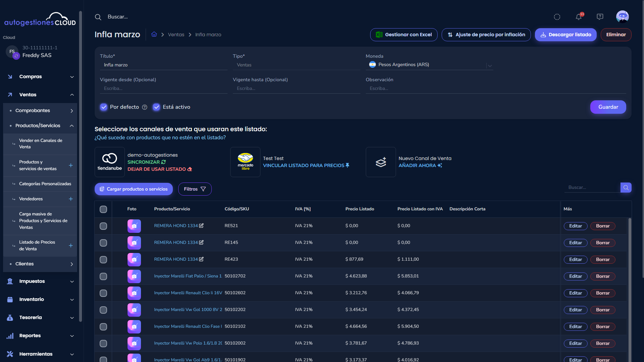The height and width of the screenshot is (362, 644).
Task: Click the Herramientas tools icon
Action: [10, 354]
